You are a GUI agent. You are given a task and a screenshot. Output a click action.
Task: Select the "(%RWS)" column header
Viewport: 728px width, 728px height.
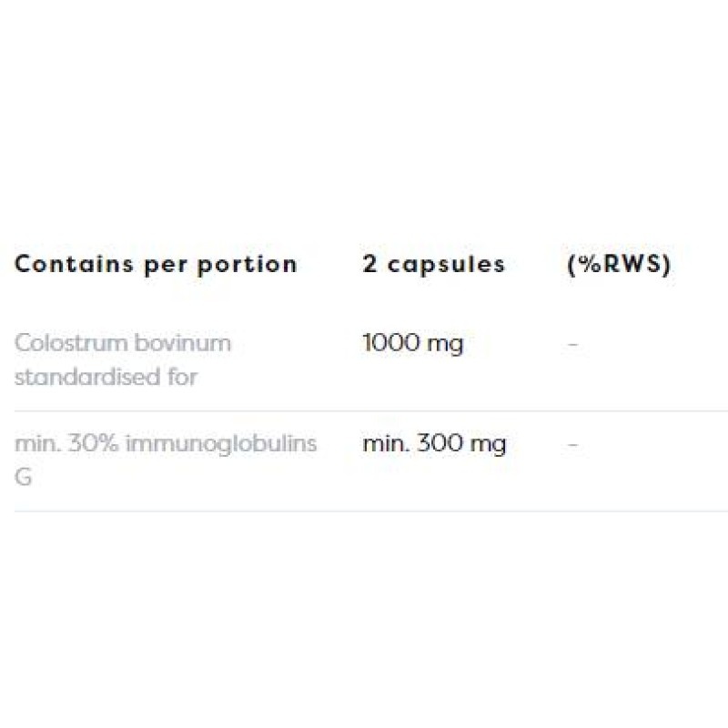618,265
